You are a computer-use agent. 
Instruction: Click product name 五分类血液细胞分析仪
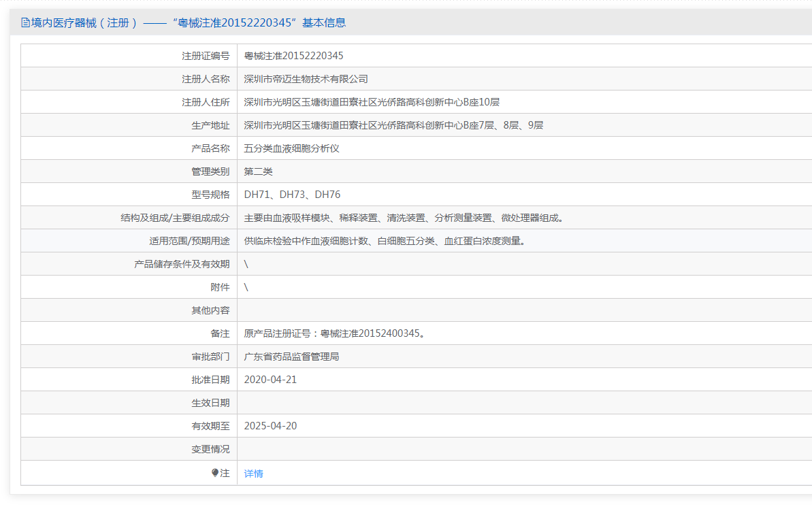[291, 148]
